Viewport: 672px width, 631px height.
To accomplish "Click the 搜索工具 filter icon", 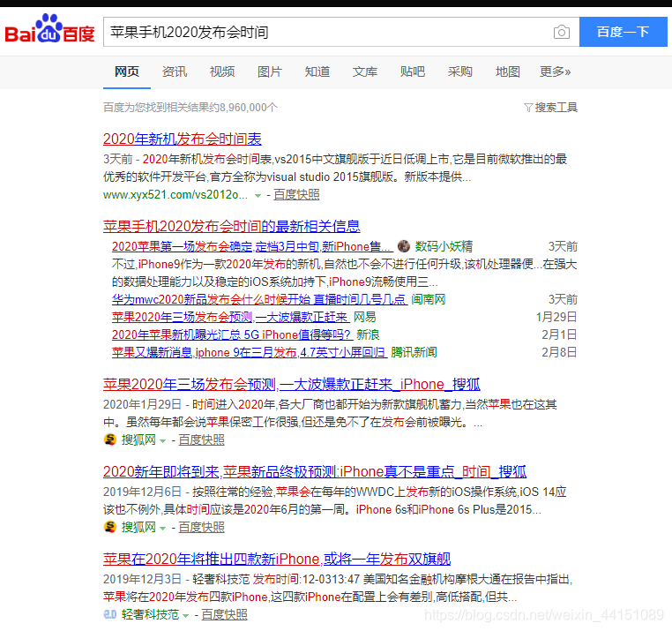I will click(x=528, y=108).
